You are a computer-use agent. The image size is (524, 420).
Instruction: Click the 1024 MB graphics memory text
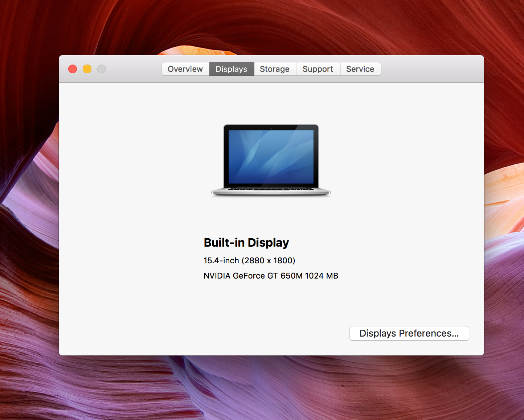click(x=322, y=276)
